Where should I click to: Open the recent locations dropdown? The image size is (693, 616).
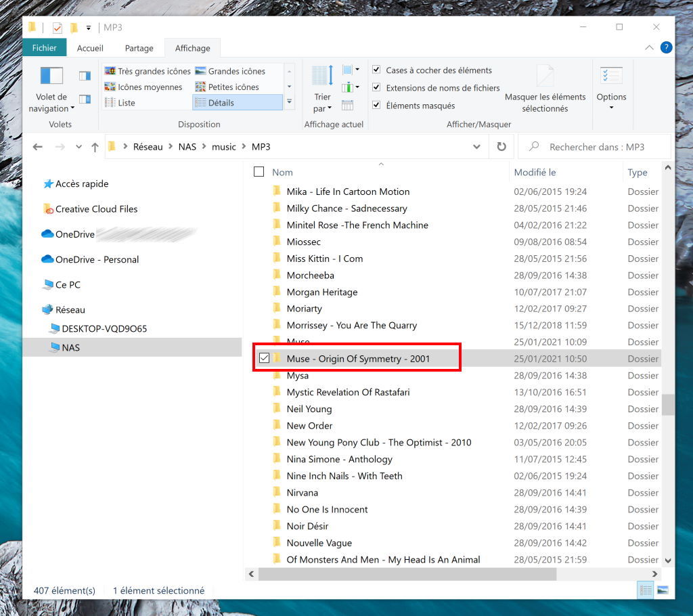[x=79, y=147]
